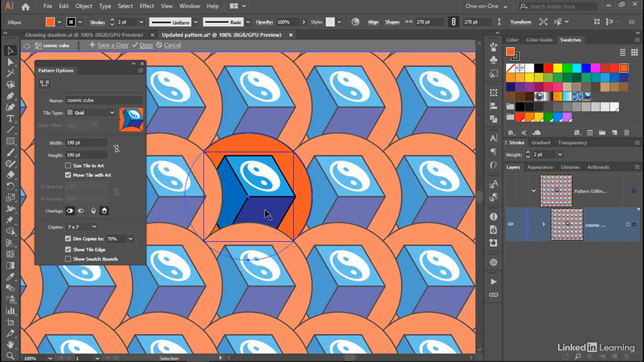Open the Pattern Options panel menu
Viewport: 644px width, 362px height.
pyautogui.click(x=140, y=70)
